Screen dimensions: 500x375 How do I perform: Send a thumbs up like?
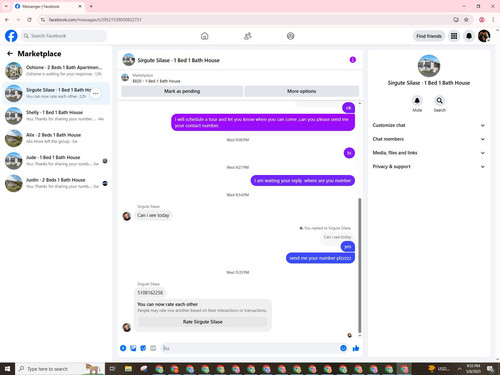(356, 348)
